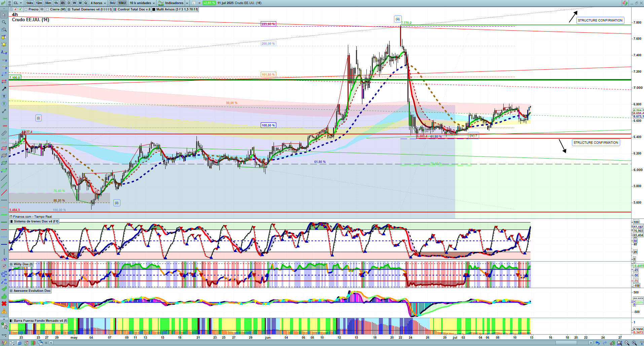Screen dimensions: 644x346
Task: Select the red ellipse drawing tool
Action: [4, 148]
